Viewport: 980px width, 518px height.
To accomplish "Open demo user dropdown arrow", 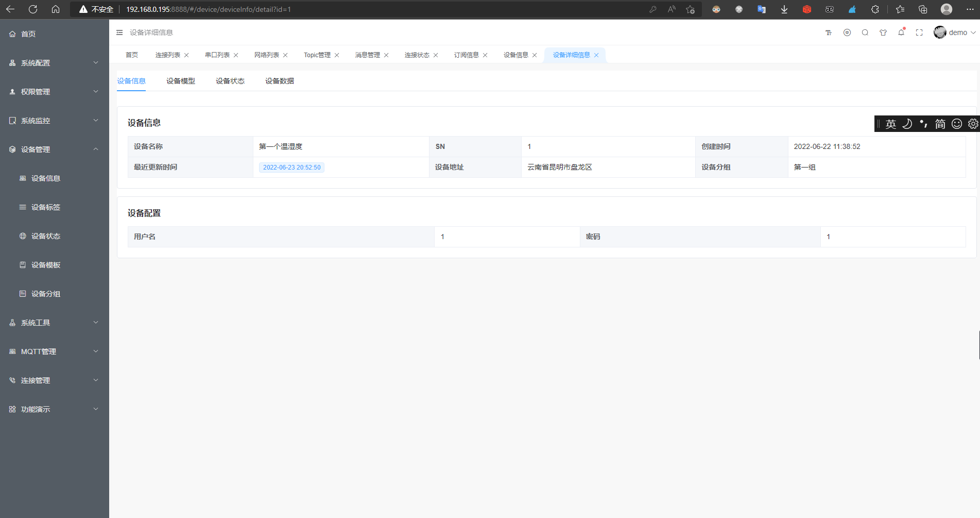I will (973, 32).
